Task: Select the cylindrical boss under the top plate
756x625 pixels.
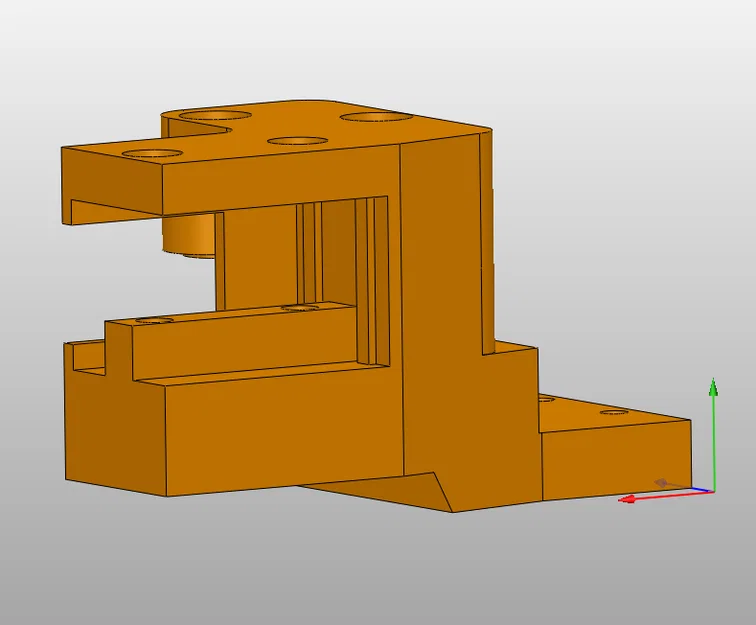Action: tap(188, 234)
